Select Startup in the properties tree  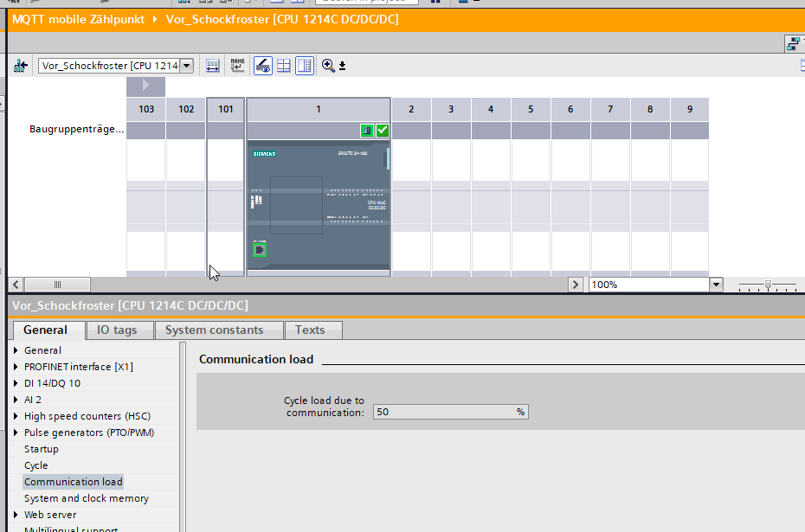[41, 449]
